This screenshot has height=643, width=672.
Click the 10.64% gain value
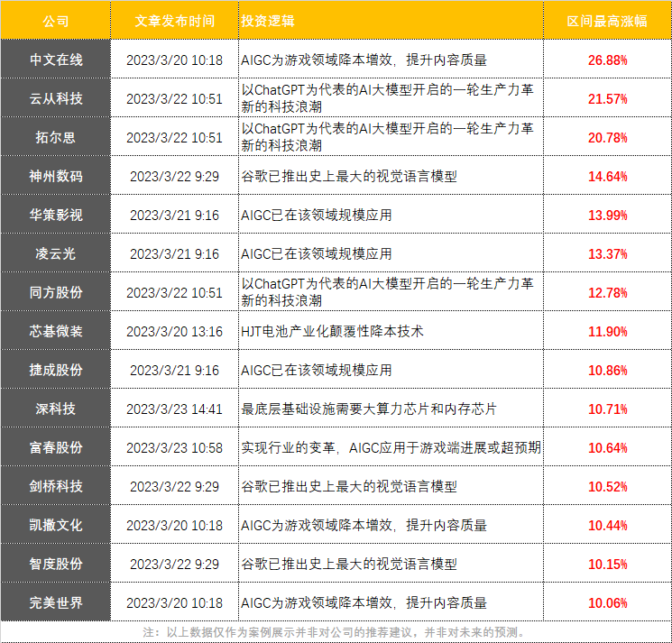[x=607, y=447]
